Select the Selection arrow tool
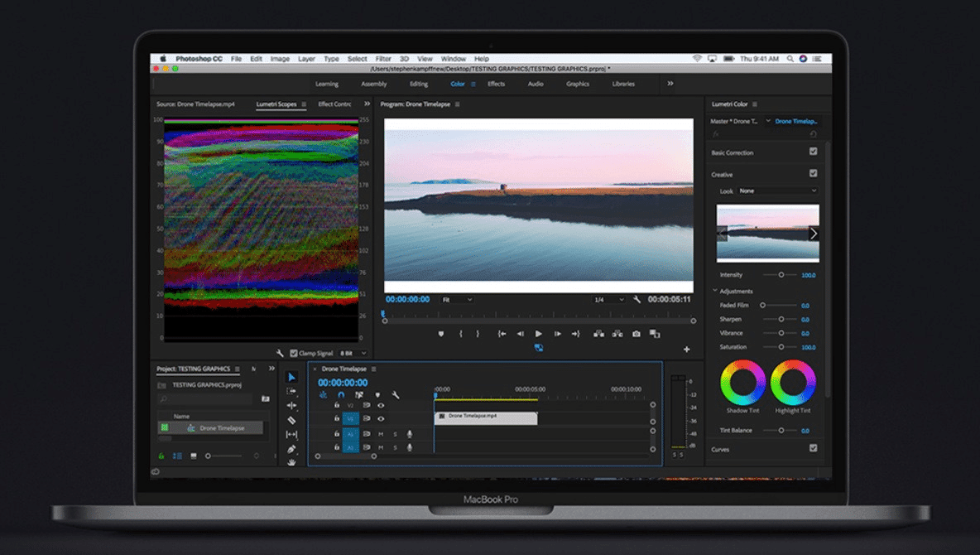980x555 pixels. coord(291,378)
